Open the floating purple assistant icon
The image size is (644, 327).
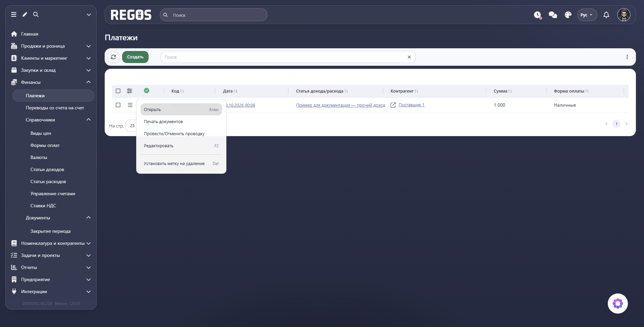618,304
